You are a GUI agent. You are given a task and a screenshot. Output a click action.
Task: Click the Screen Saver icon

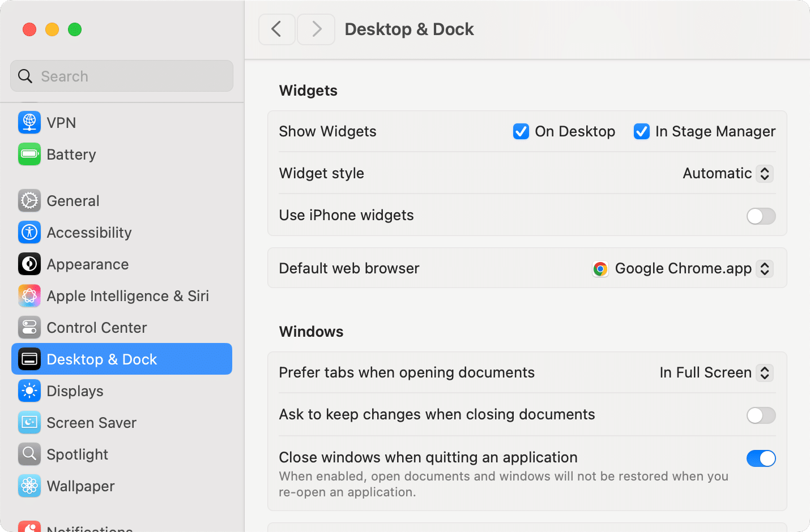[x=29, y=422]
